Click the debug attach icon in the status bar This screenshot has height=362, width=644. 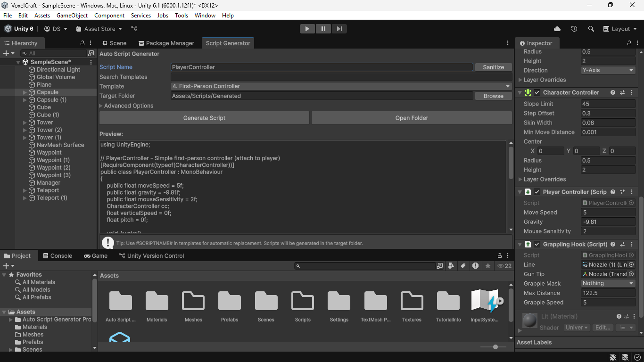pos(612,357)
